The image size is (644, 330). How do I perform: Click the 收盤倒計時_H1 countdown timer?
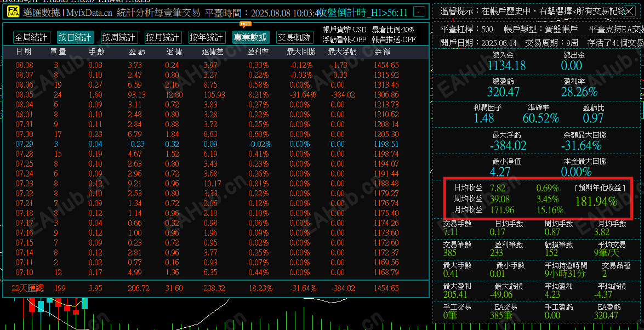[x=363, y=13]
